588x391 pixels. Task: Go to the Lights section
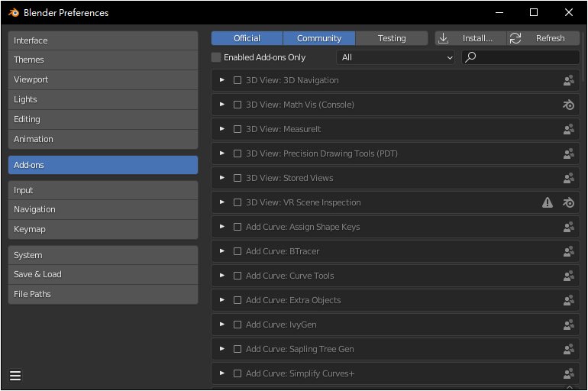[x=103, y=100]
